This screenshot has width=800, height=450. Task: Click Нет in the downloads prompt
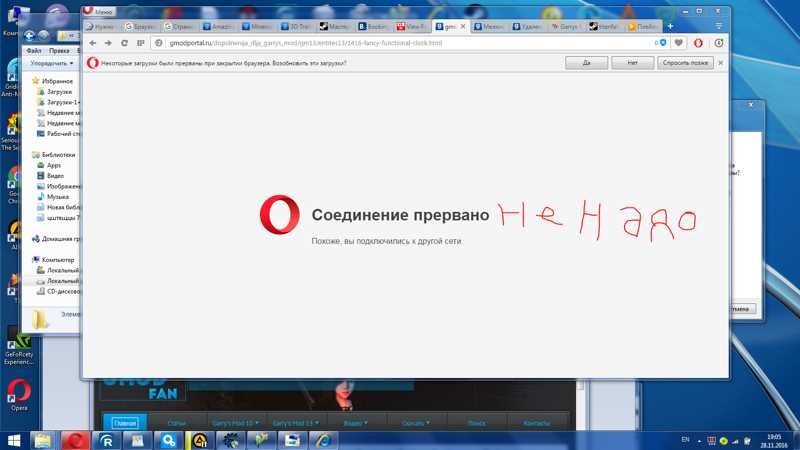click(x=633, y=63)
